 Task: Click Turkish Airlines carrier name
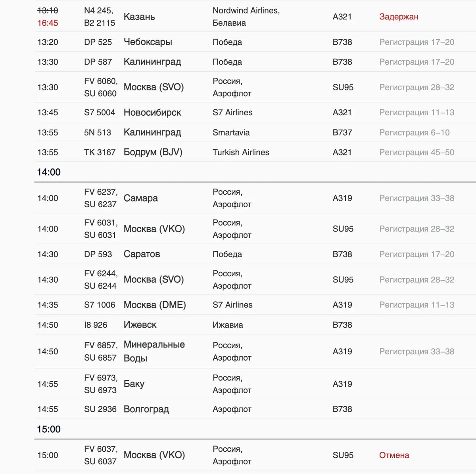tap(241, 152)
